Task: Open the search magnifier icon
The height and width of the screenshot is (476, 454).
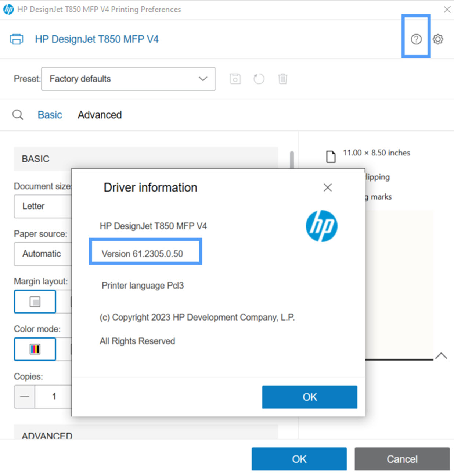Action: [x=18, y=115]
